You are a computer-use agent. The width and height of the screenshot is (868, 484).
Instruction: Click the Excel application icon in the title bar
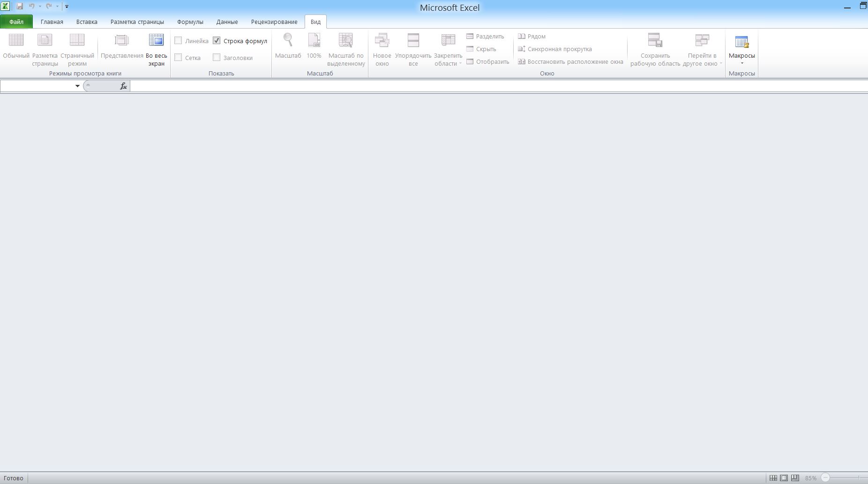(5, 7)
